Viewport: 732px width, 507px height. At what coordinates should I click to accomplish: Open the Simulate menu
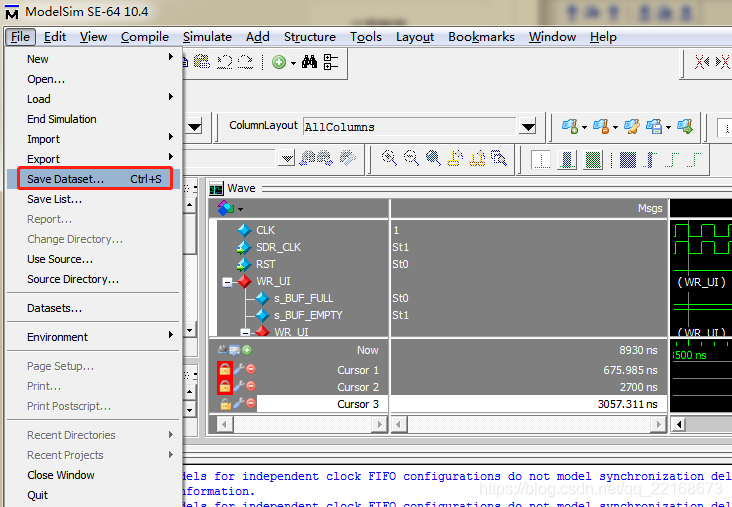click(207, 36)
